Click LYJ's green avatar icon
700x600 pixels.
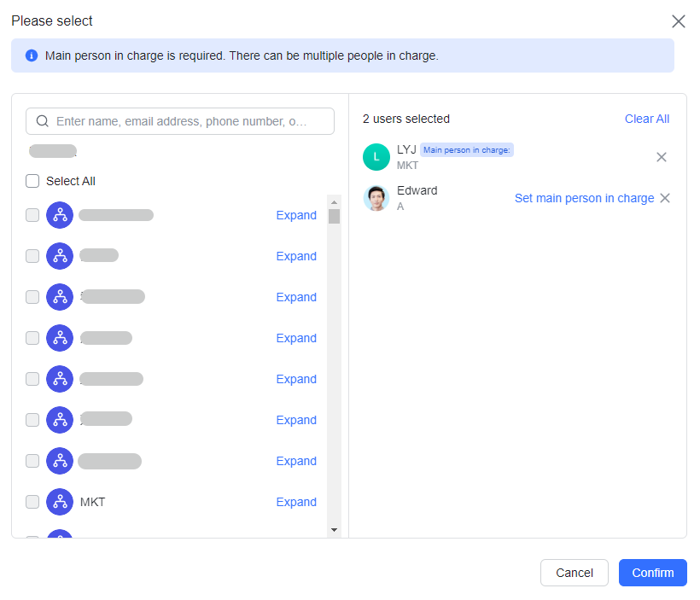pyautogui.click(x=376, y=157)
